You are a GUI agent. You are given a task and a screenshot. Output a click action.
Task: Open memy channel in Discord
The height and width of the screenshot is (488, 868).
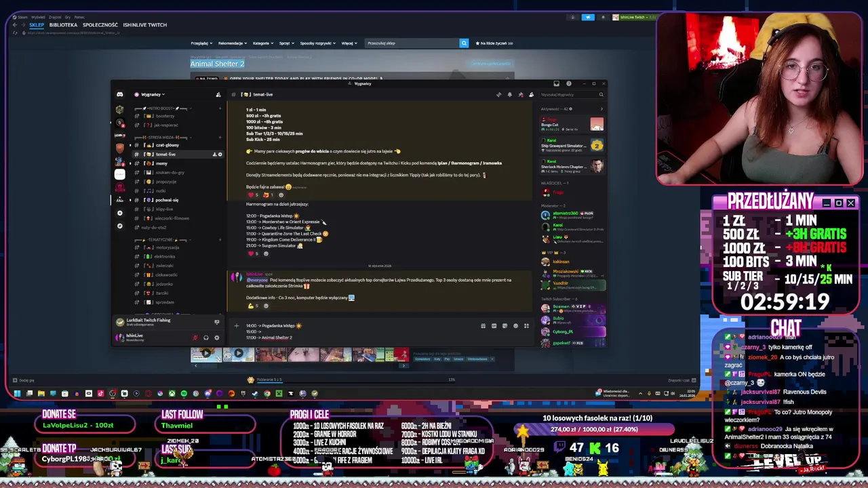(x=179, y=163)
